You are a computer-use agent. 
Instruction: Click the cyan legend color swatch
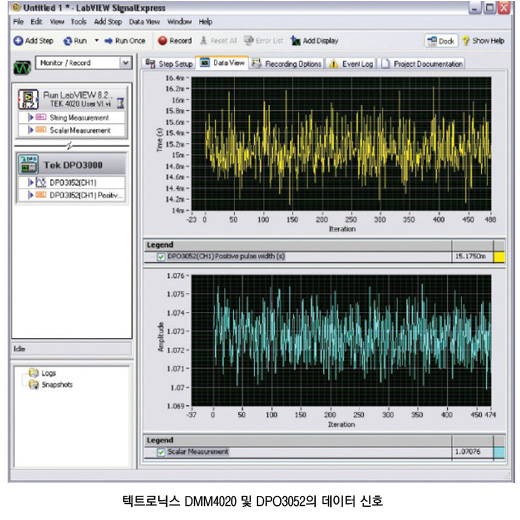pyautogui.click(x=499, y=452)
